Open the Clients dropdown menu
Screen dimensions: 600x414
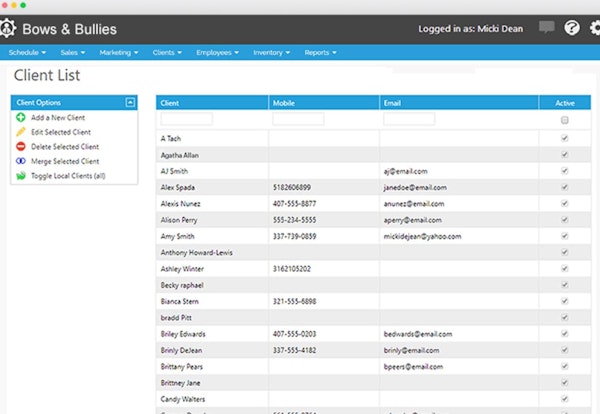(167, 52)
